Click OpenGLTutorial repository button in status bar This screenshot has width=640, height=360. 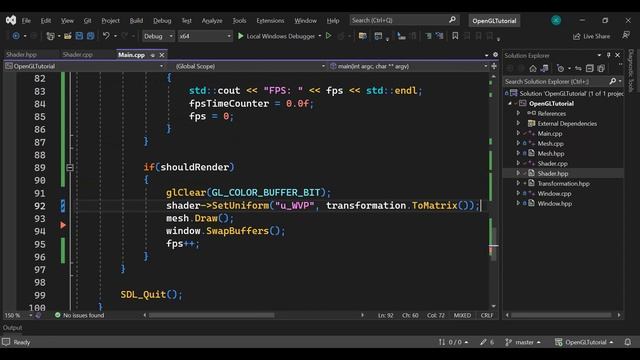click(584, 342)
